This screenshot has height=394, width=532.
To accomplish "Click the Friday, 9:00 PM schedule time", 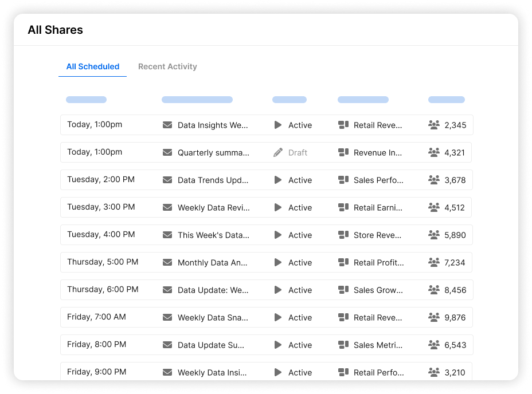I will [x=96, y=372].
